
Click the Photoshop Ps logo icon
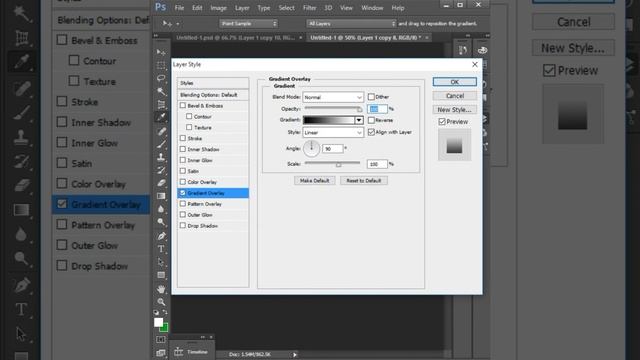tap(160, 7)
